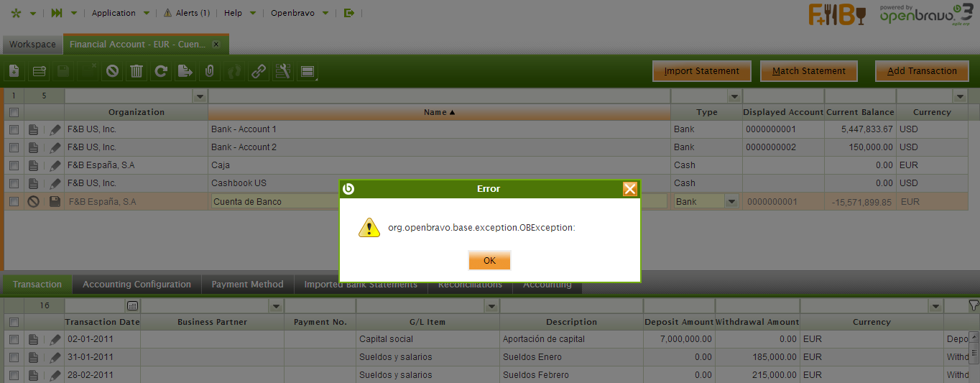Open accounts grid Currency filter dropdown
Screen dimensions: 980x383
(x=959, y=96)
